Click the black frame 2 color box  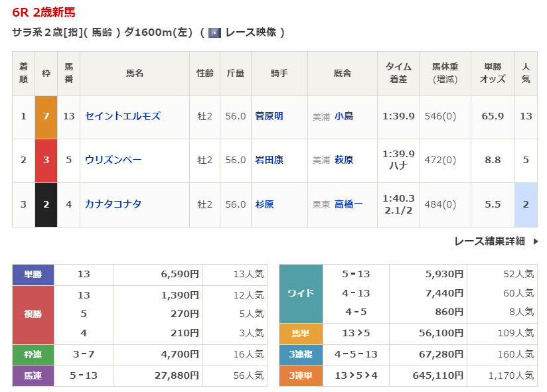click(x=46, y=204)
